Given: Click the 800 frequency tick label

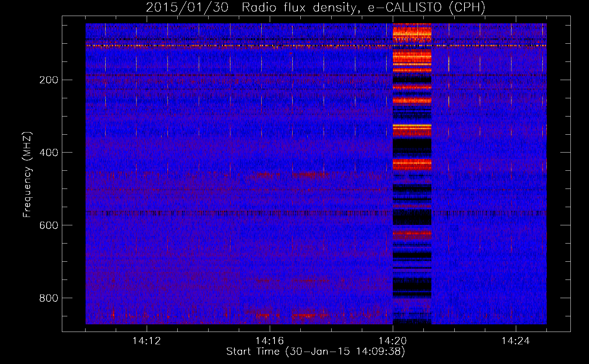Looking at the screenshot, I should (x=48, y=298).
